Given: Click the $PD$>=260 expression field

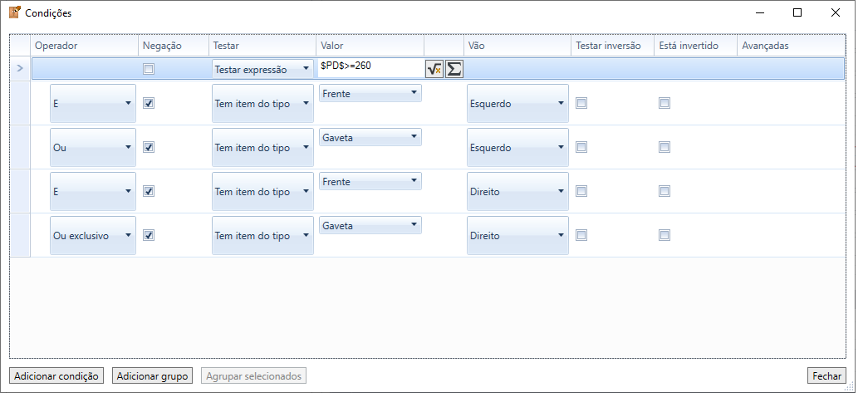Looking at the screenshot, I should tap(371, 69).
